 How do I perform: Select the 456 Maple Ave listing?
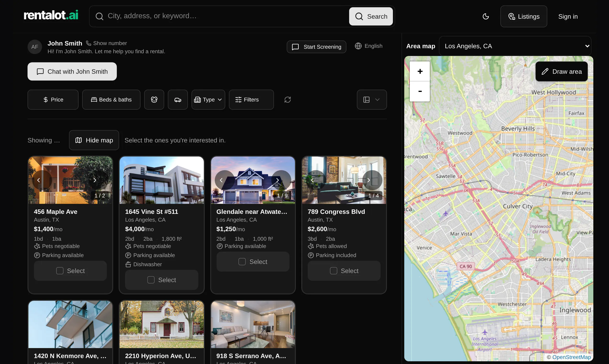(70, 271)
